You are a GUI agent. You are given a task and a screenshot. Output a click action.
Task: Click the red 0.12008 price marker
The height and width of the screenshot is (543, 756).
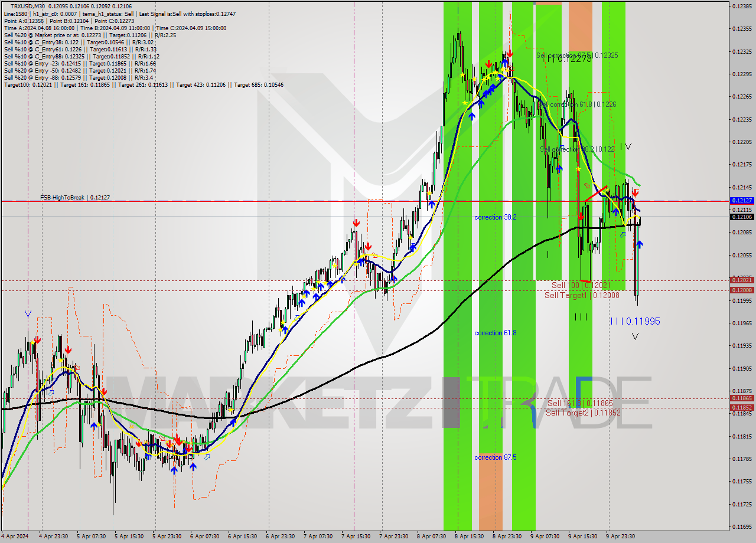742,290
